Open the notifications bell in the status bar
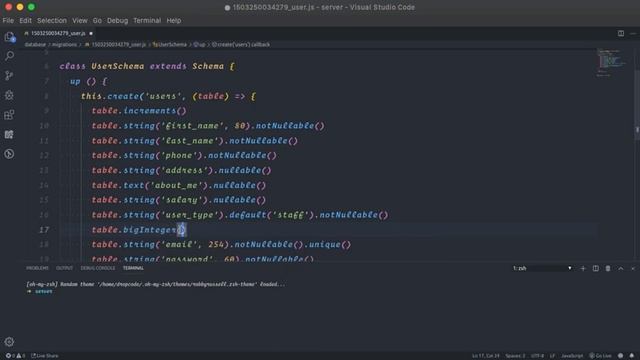Image resolution: width=640 pixels, height=360 pixels. click(x=632, y=356)
